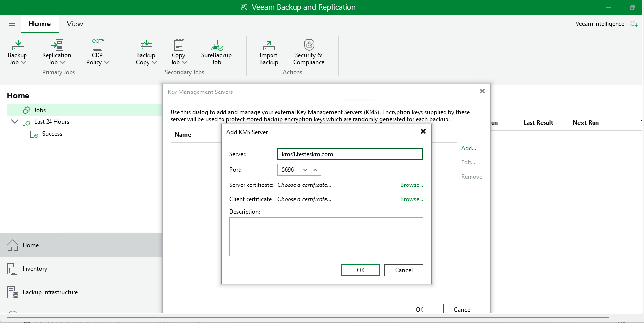Open the Port value dropdown arrow

(x=305, y=170)
